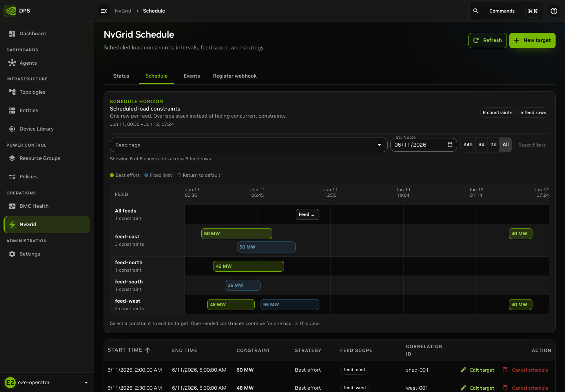Click End Time column header
Image resolution: width=565 pixels, height=392 pixels.
pos(185,350)
